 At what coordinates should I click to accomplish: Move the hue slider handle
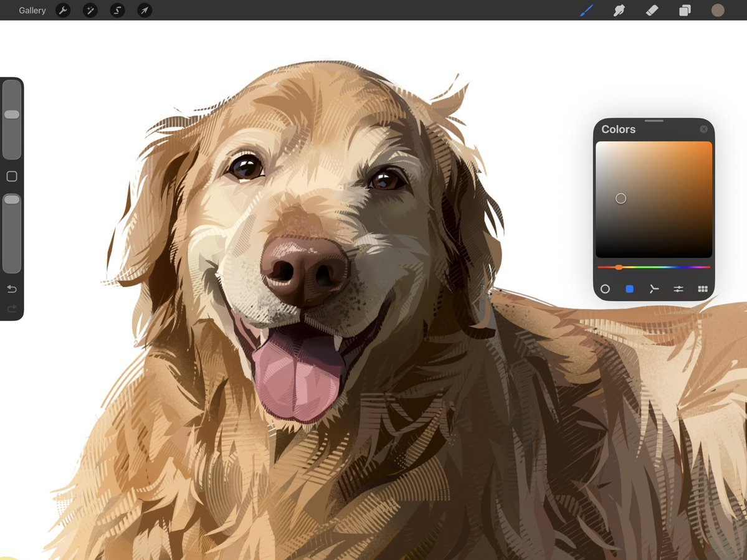click(619, 267)
